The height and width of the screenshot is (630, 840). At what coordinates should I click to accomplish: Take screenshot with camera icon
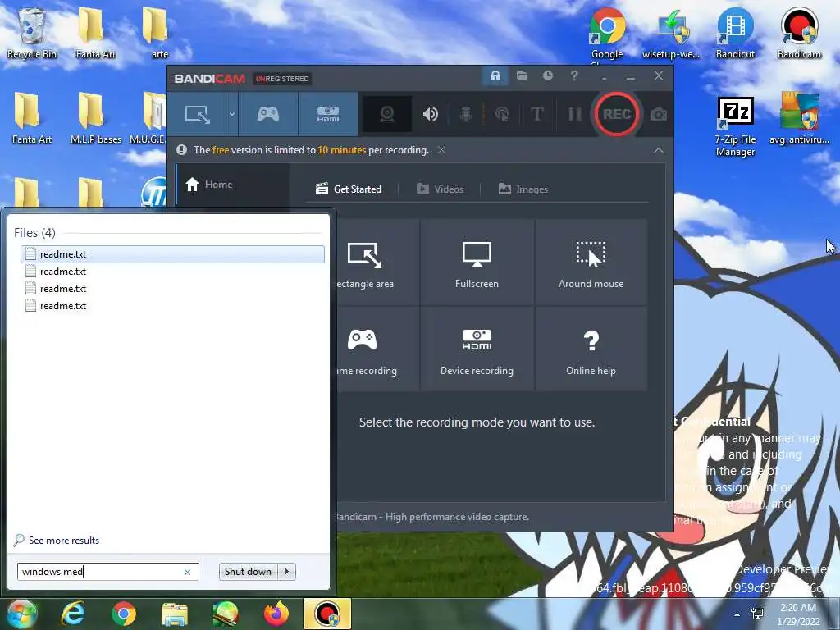point(659,115)
